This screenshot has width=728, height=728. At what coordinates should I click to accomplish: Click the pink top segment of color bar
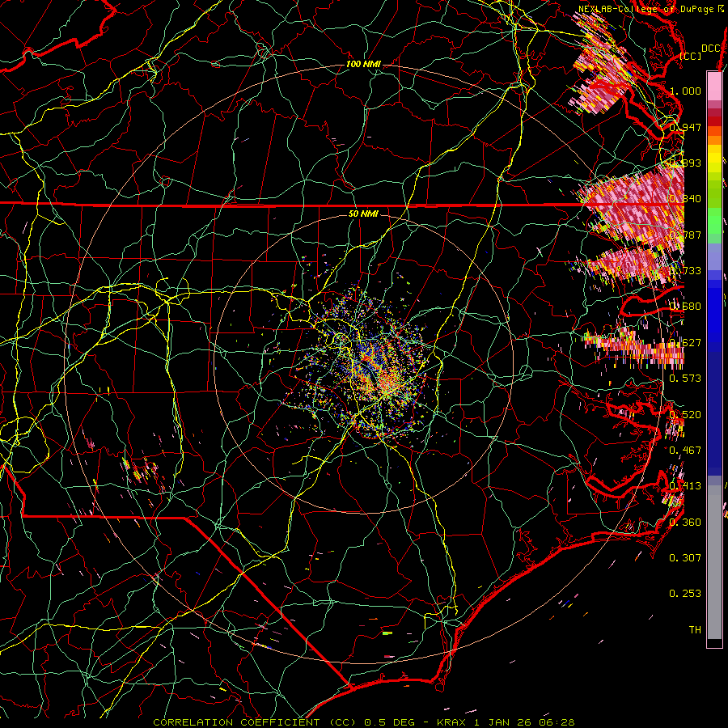[x=714, y=87]
